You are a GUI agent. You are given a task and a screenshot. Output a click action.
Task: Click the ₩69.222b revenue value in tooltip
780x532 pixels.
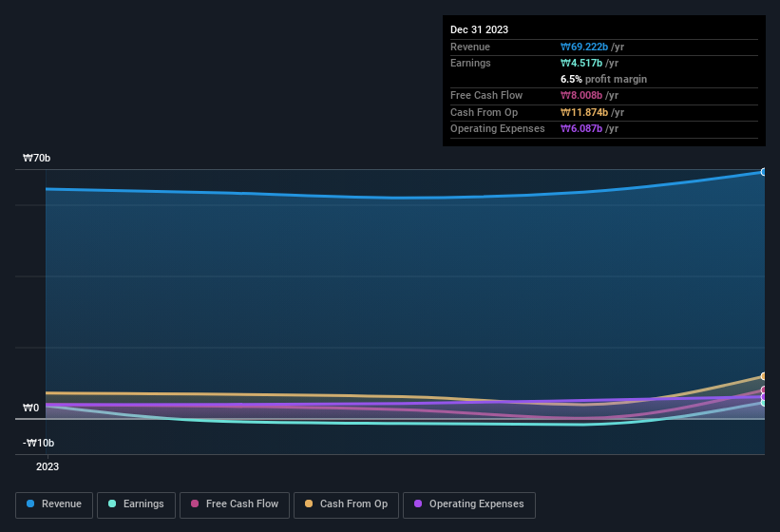tap(584, 47)
